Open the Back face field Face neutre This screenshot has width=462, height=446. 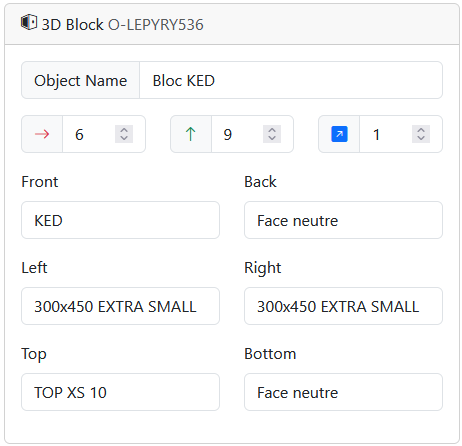343,220
